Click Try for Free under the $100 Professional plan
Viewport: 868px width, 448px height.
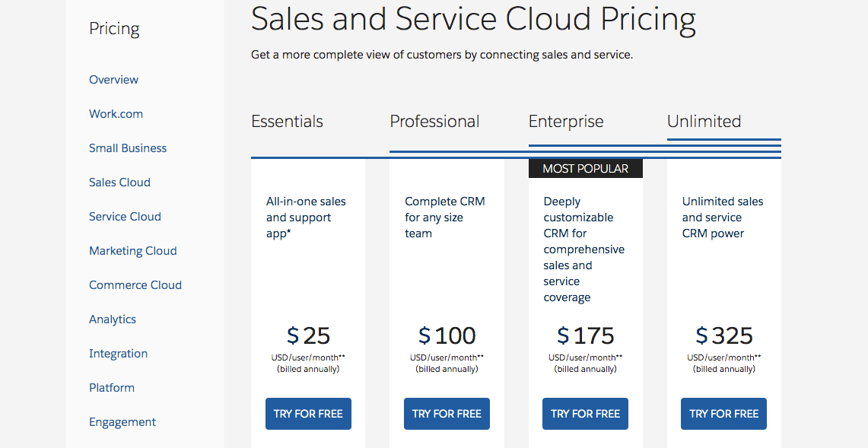point(447,414)
